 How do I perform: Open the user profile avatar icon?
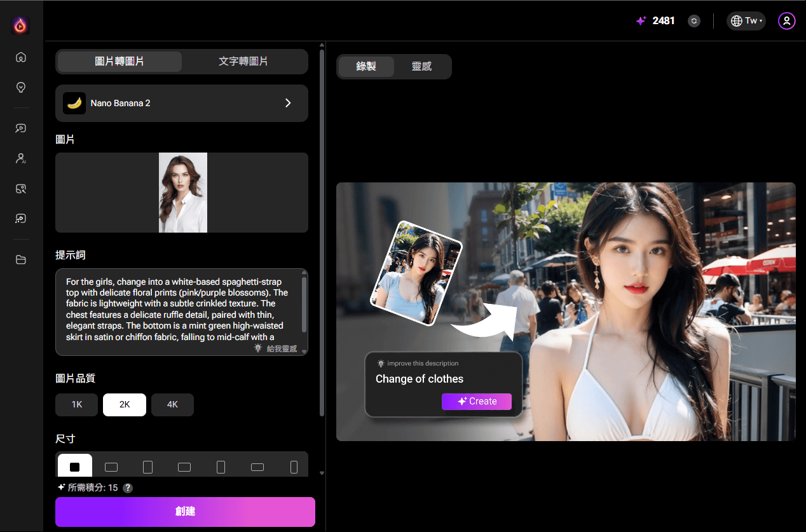(786, 21)
